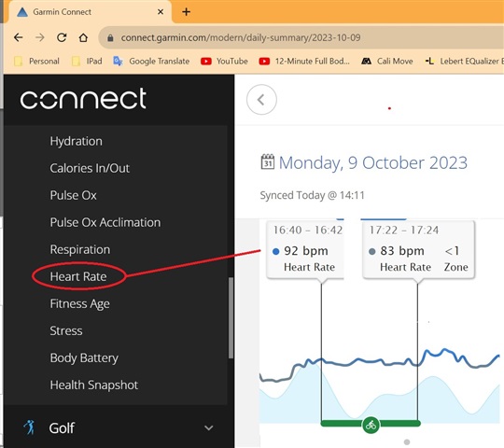This screenshot has height=448, width=504.
Task: Click the 17:22 - 17:24 time label
Action: point(404,231)
